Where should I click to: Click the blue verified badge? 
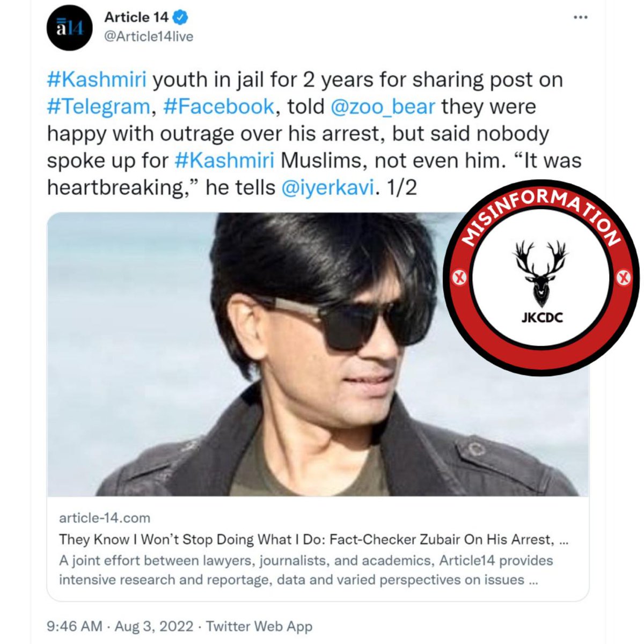[182, 18]
